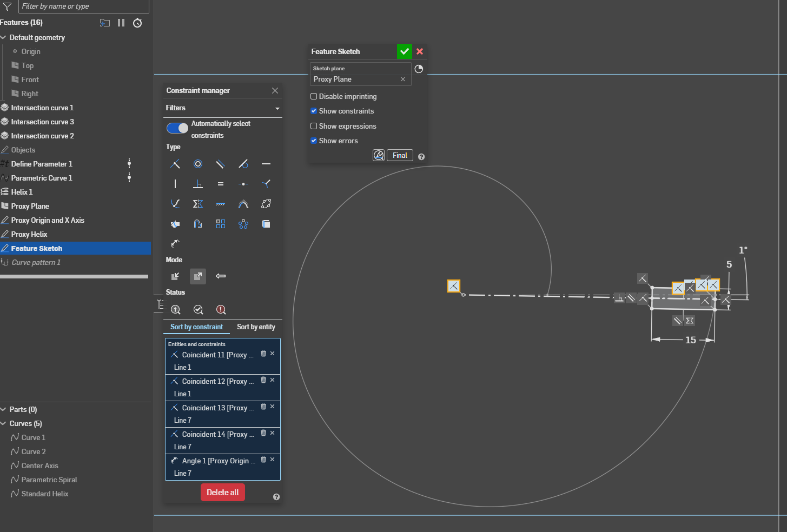This screenshot has height=532, width=787.
Task: Close the Constraint manager panel
Action: pyautogui.click(x=275, y=90)
